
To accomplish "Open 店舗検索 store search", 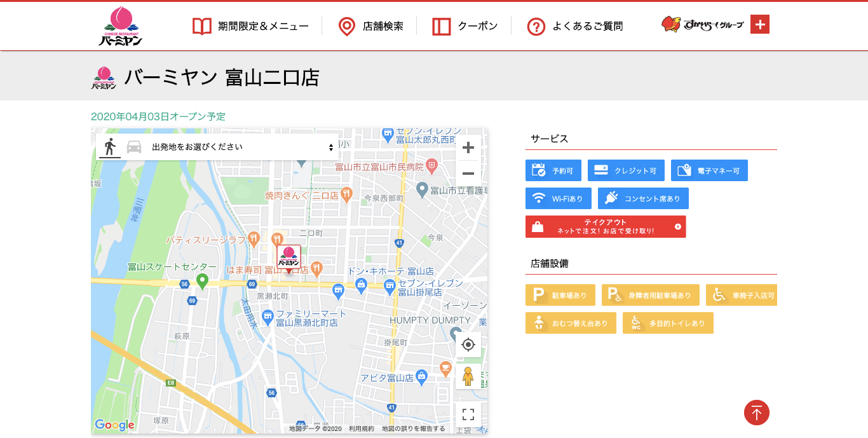I will (370, 26).
